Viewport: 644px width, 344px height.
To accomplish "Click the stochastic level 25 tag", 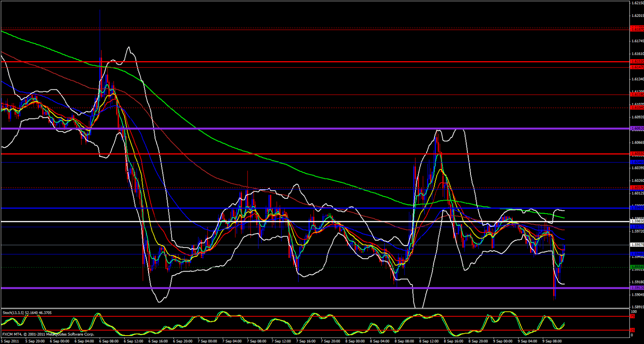I will [632, 330].
